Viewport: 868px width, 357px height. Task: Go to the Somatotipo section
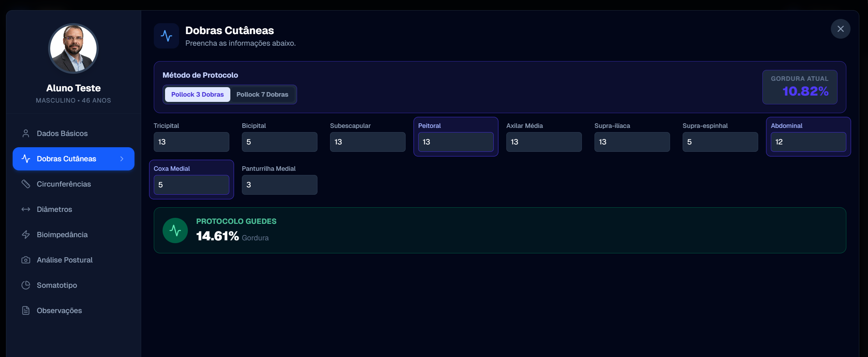pyautogui.click(x=57, y=285)
